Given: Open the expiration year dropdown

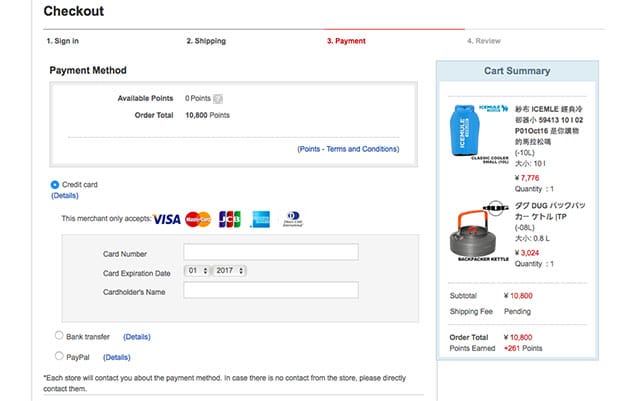Looking at the screenshot, I should coord(229,271).
